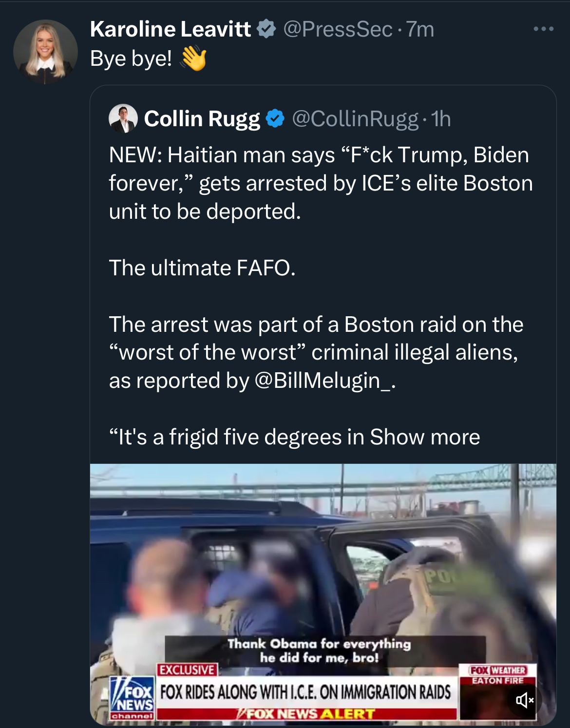The image size is (570, 728).
Task: Click the verified badge beside Collin Rugg
Action: coord(275,118)
